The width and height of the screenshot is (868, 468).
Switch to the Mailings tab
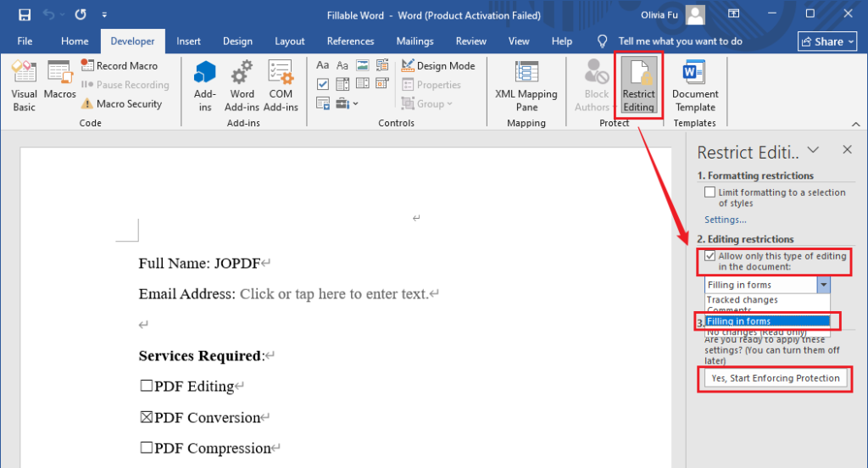[415, 42]
